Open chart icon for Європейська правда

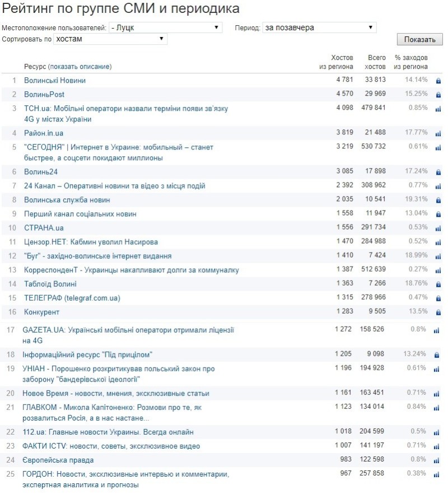point(437,460)
